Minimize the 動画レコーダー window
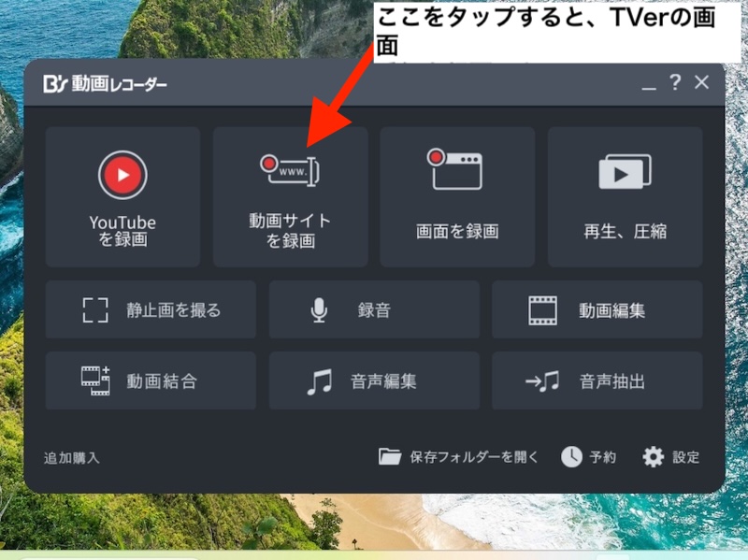Viewport: 748px width, 560px height. point(648,83)
